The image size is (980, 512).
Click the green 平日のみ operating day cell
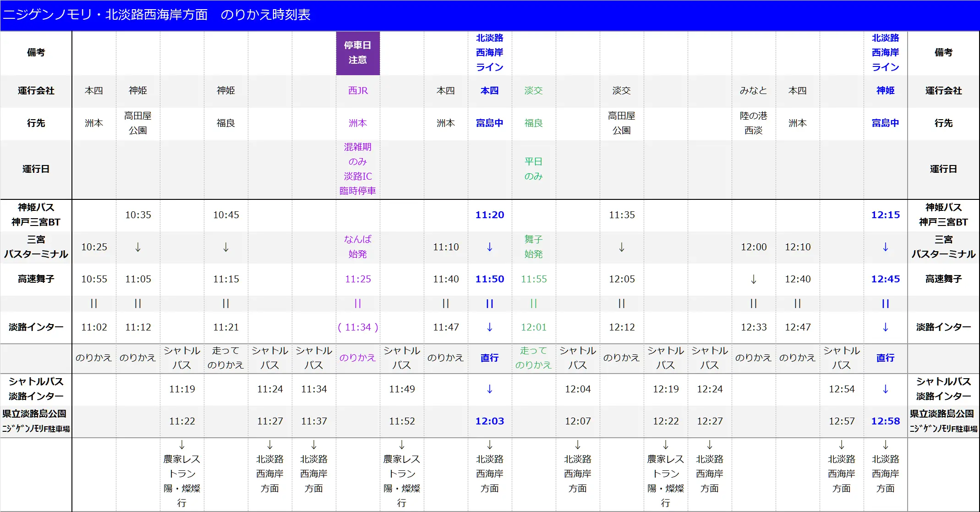[533, 169]
